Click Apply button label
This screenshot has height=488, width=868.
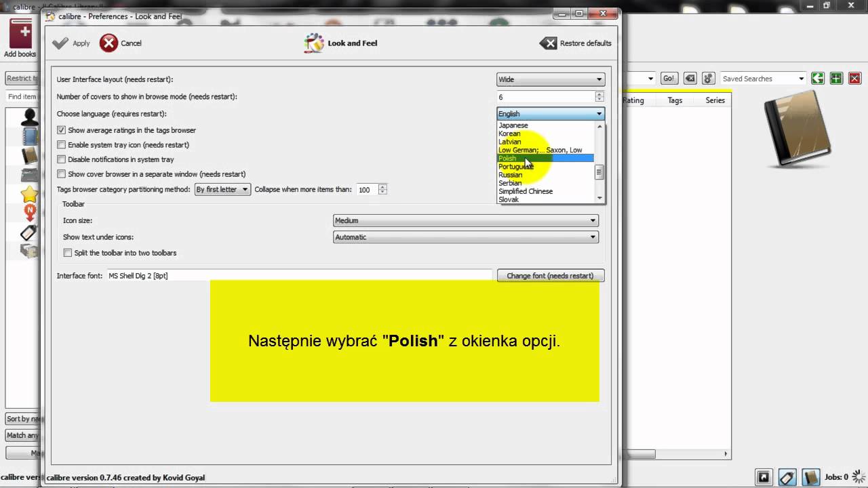pos(81,43)
